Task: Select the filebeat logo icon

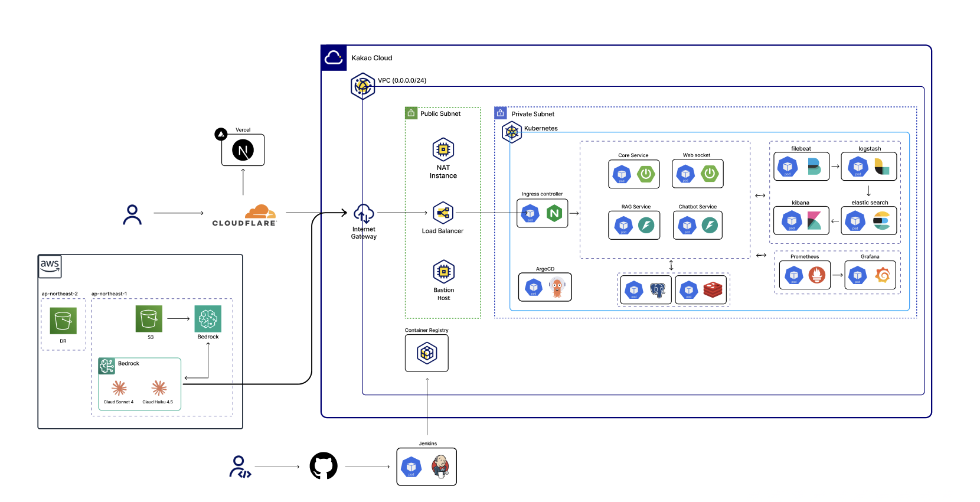Action: pyautogui.click(x=814, y=166)
